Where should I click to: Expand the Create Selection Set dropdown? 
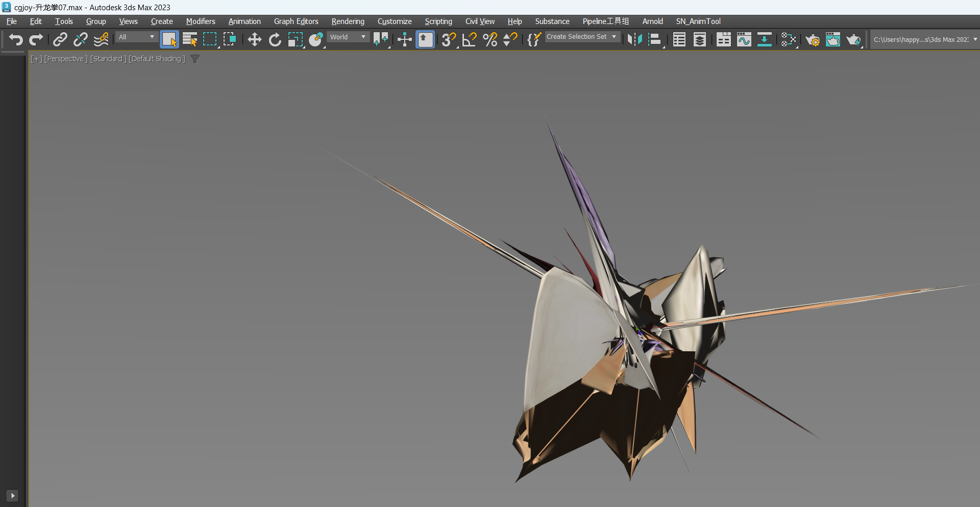pos(582,37)
